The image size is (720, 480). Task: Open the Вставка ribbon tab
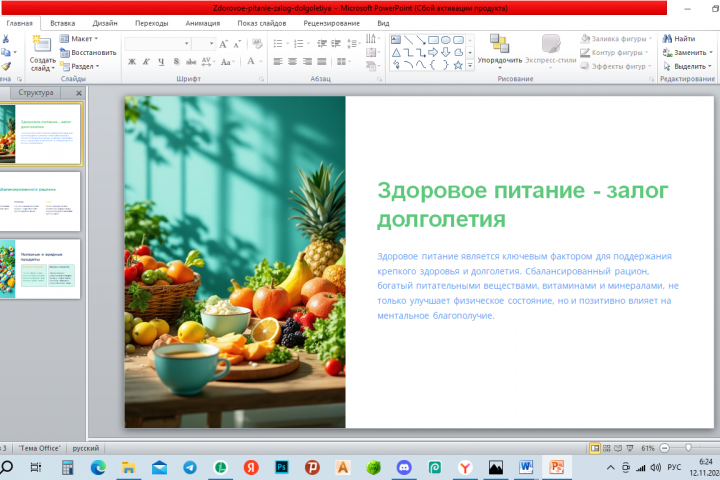click(62, 23)
